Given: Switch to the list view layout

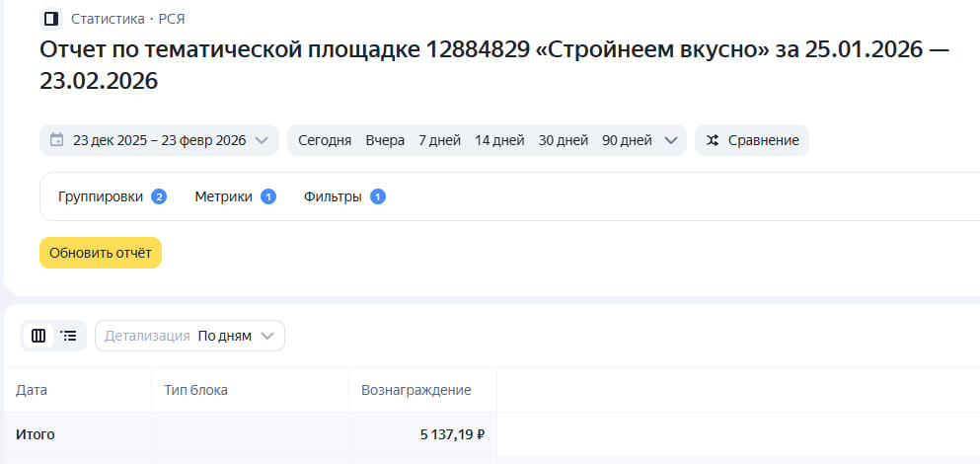Looking at the screenshot, I should coord(69,336).
